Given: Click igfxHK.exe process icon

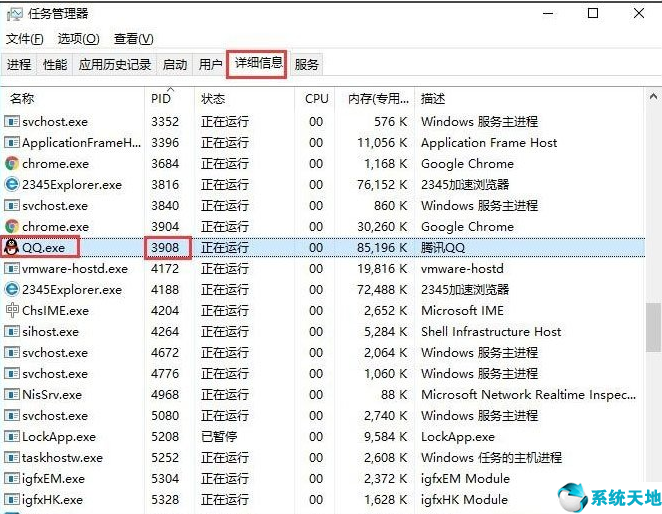Looking at the screenshot, I should pos(12,500).
